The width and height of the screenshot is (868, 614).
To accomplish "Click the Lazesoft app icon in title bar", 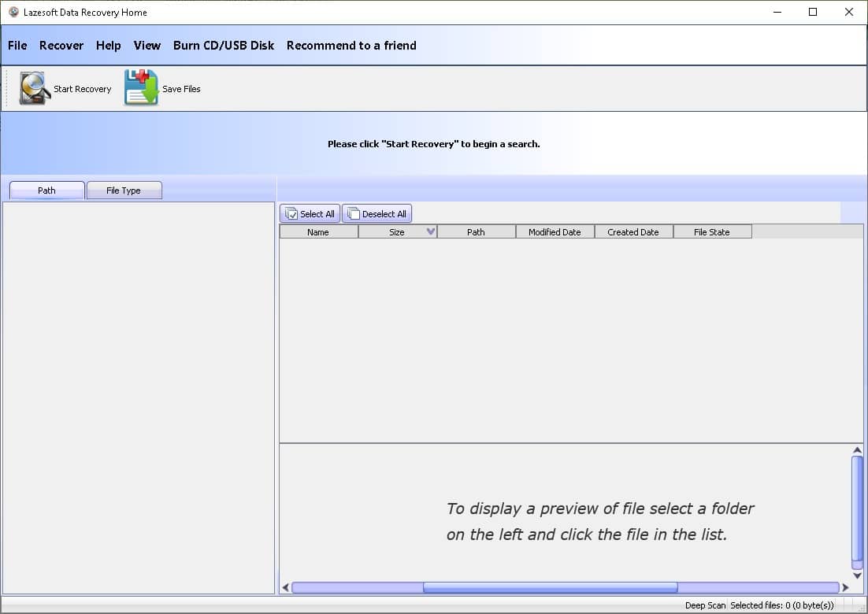I will coord(13,12).
